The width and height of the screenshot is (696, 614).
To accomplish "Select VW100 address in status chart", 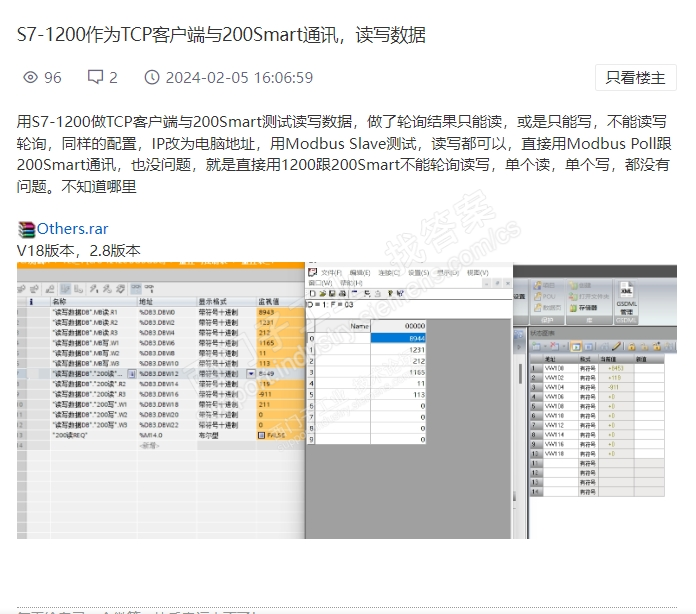I will [x=560, y=368].
